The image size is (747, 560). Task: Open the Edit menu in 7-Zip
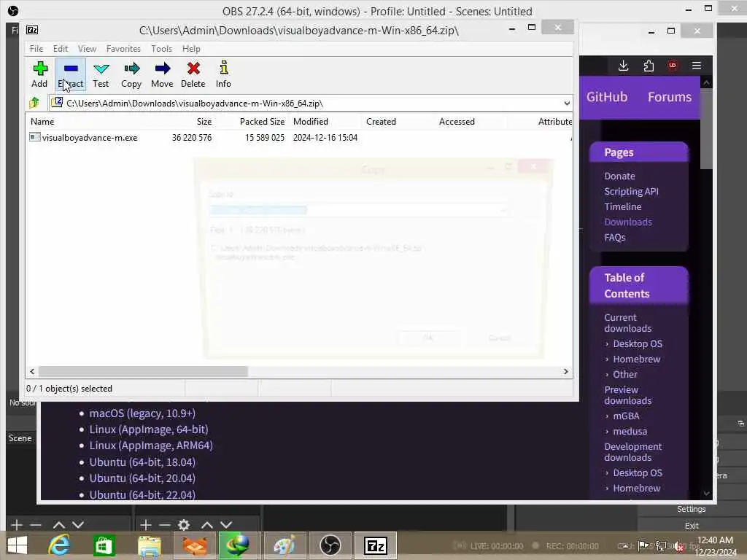click(x=61, y=49)
